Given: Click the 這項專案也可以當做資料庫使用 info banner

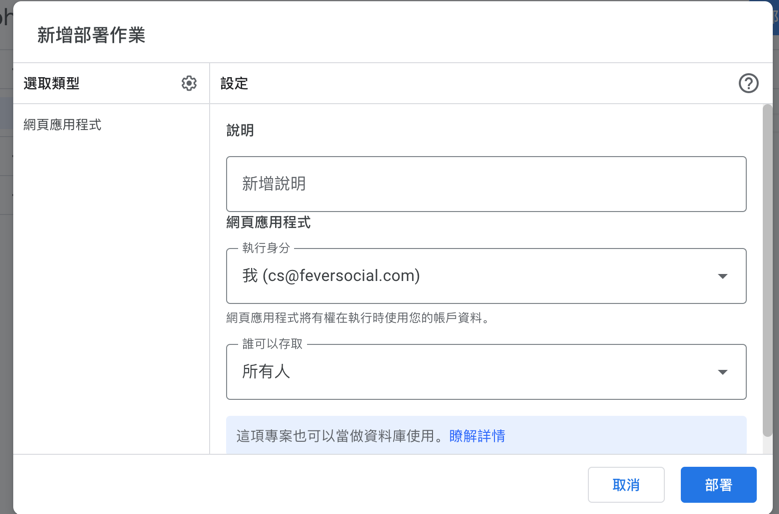Looking at the screenshot, I should point(340,436).
